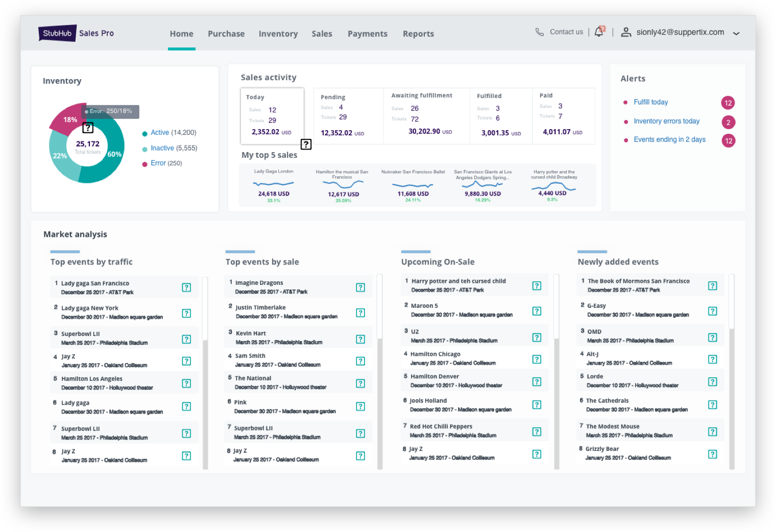The height and width of the screenshot is (532, 776).
Task: Switch to the Home tab
Action: click(x=182, y=34)
